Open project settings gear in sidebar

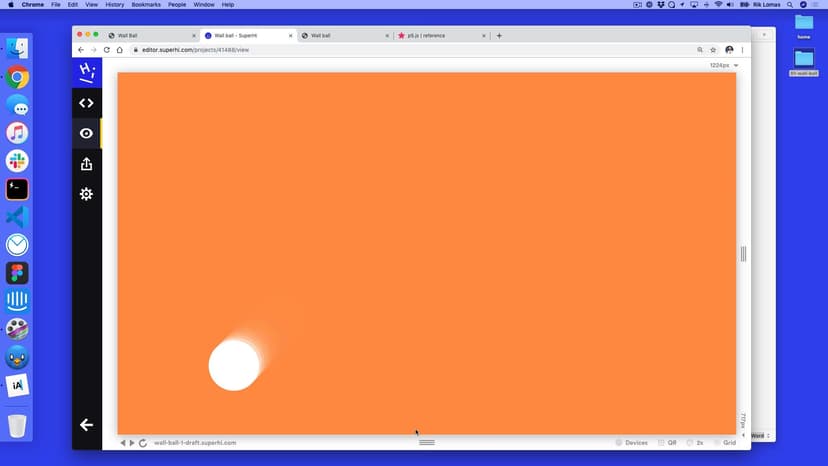[86, 194]
